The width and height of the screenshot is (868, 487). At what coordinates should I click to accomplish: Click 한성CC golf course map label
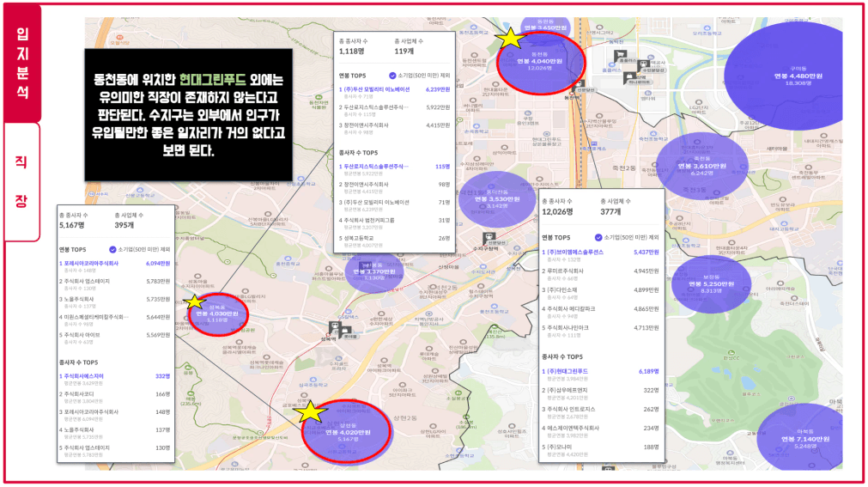pos(731,358)
